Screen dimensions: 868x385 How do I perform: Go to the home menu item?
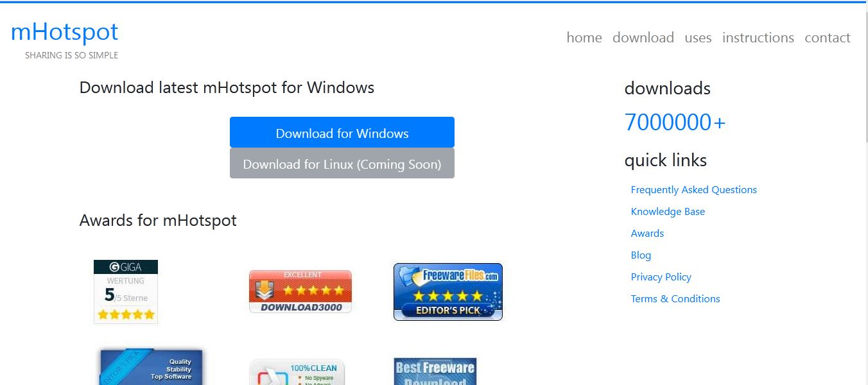584,38
